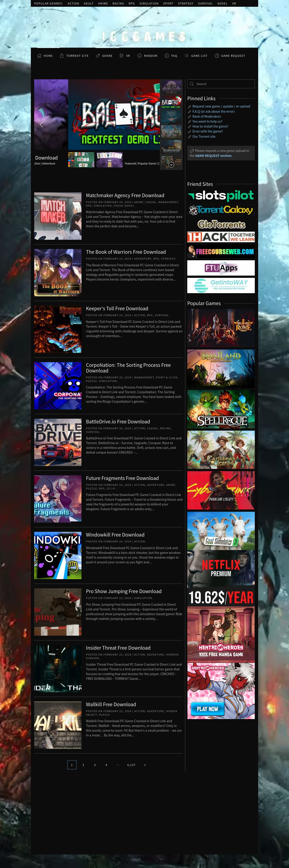289x868 pixels.
Task: Open 'You want to help us?' link
Action: 207,122
